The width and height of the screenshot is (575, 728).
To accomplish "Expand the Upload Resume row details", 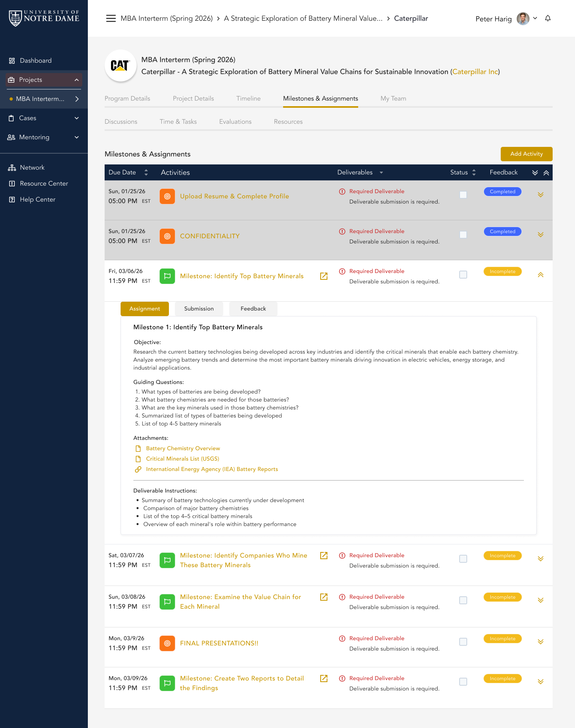I will (541, 195).
